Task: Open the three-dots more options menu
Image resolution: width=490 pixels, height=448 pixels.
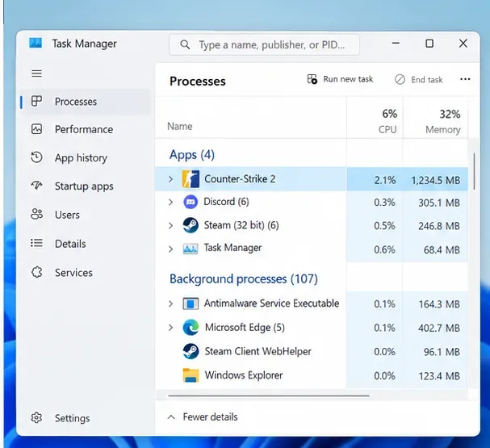Action: pos(465,79)
